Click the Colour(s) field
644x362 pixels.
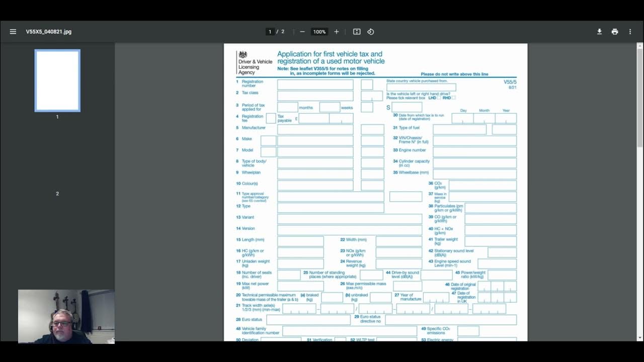pos(315,185)
